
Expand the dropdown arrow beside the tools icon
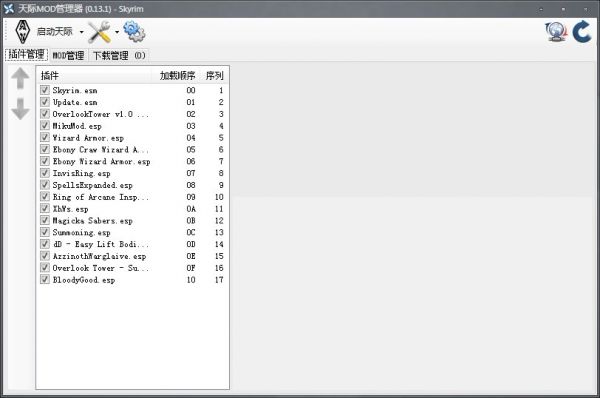[117, 32]
